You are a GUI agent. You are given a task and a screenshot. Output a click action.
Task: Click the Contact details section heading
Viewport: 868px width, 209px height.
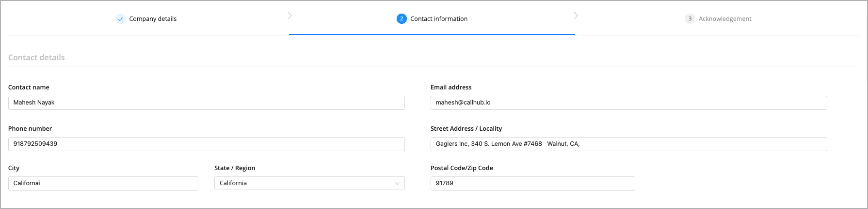(x=36, y=57)
